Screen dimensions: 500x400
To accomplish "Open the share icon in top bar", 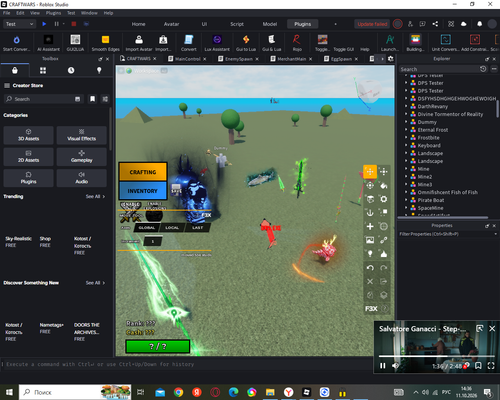I will point(435,24).
